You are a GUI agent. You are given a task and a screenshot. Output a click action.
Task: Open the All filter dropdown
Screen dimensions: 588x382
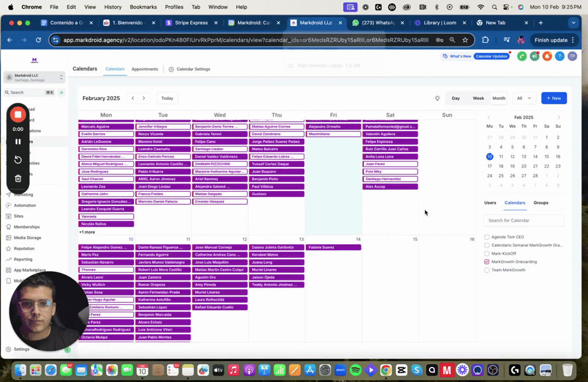[524, 98]
